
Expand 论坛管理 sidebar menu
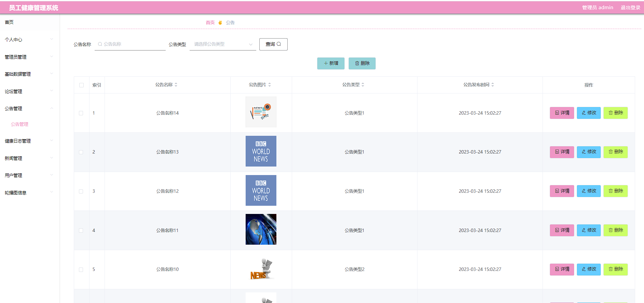[x=30, y=91]
